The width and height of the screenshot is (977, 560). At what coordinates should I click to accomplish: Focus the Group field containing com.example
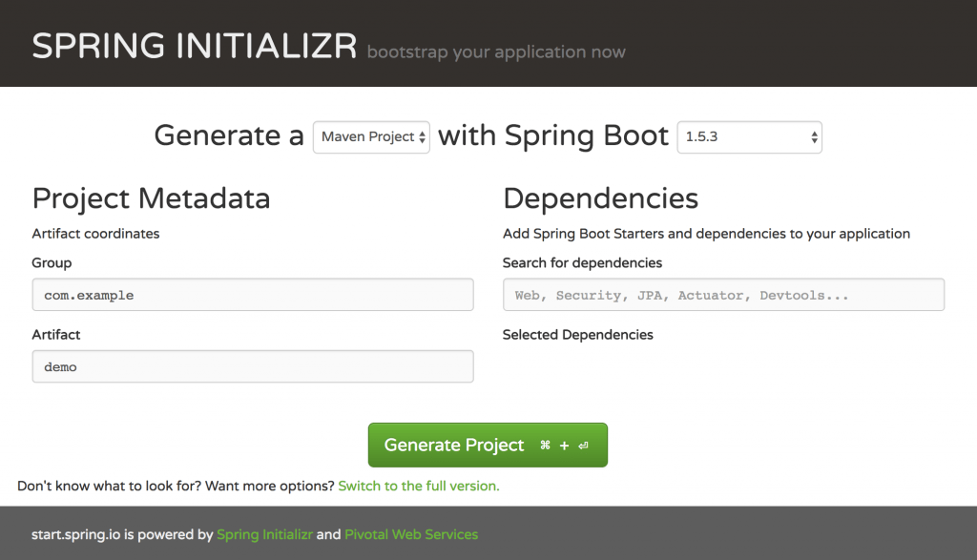point(253,295)
